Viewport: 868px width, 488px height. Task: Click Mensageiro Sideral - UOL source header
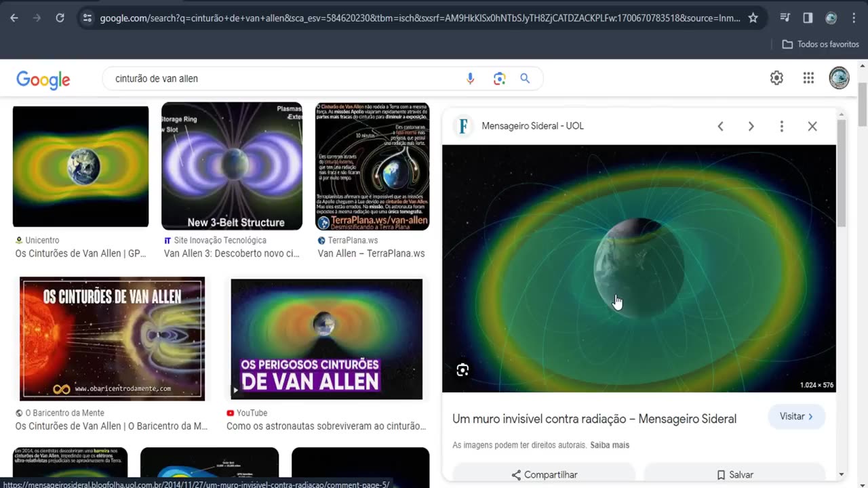pyautogui.click(x=532, y=126)
